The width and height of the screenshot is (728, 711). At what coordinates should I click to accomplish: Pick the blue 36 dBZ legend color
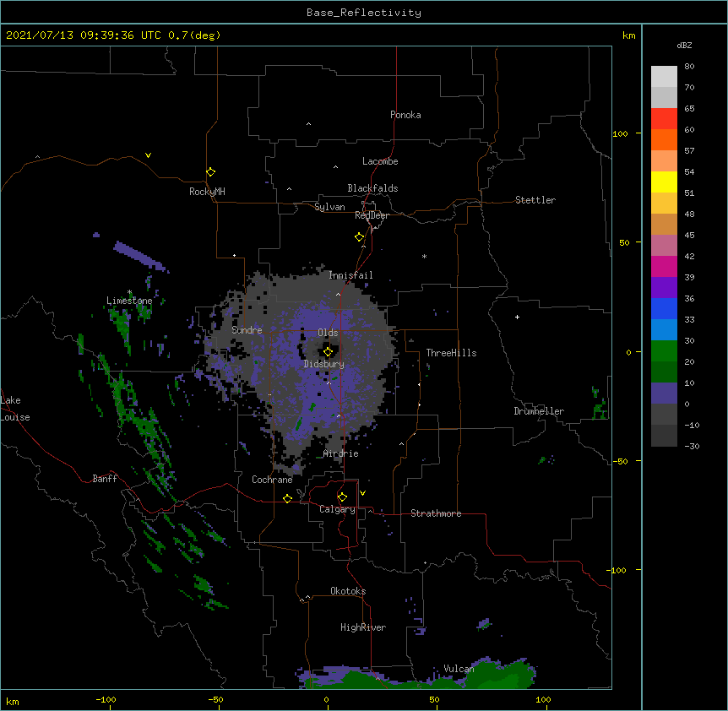(664, 308)
